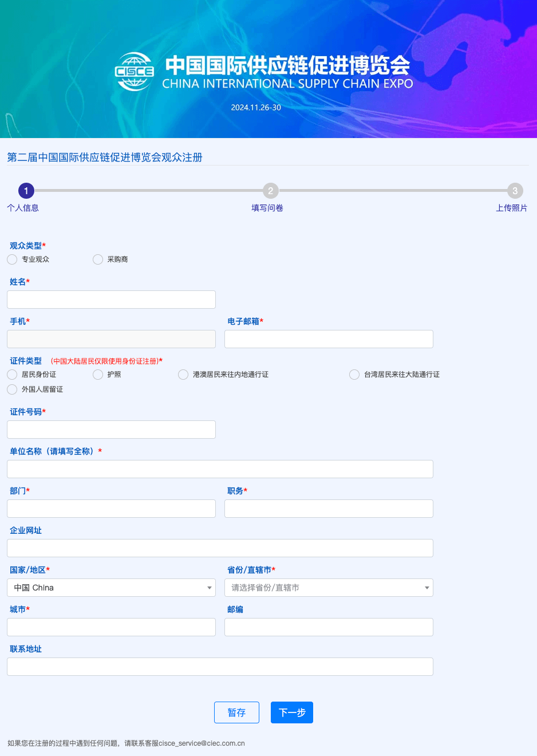Click the CHINA INTERNATIONAL SUPPLY CHAIN EXPO text
This screenshot has width=537, height=756.
(x=287, y=84)
